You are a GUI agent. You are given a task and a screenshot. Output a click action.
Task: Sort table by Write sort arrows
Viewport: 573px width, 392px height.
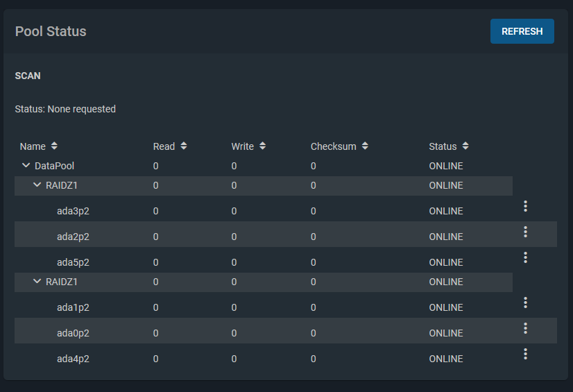tap(263, 146)
